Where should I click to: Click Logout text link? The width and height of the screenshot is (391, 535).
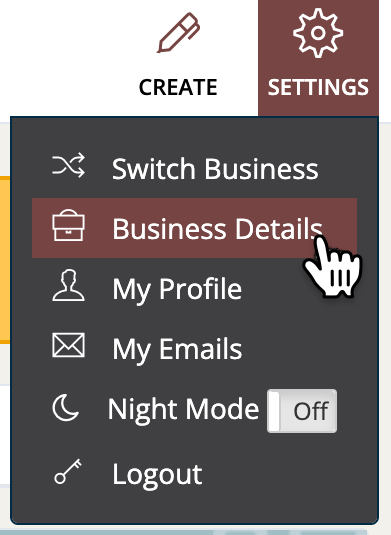point(157,475)
